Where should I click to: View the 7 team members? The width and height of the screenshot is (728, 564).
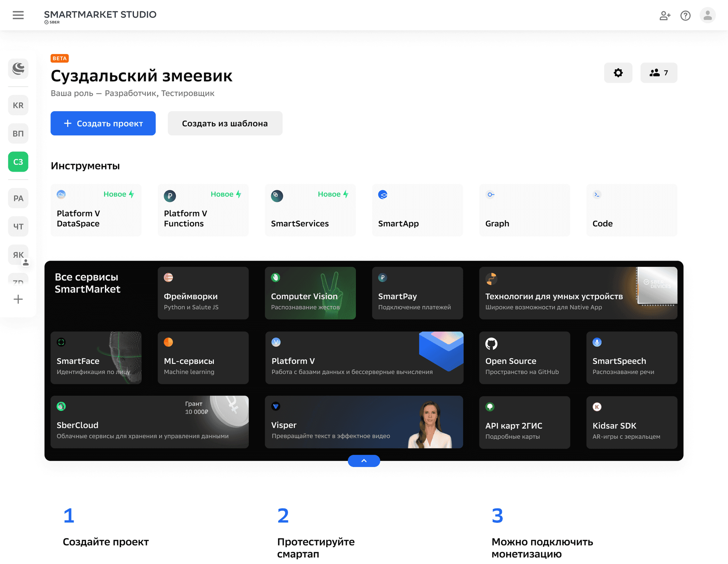[x=659, y=73]
